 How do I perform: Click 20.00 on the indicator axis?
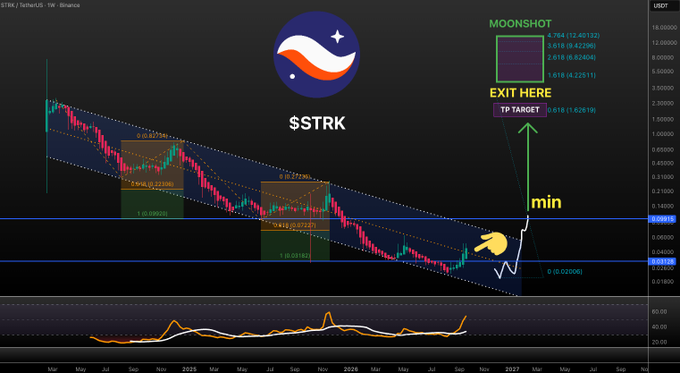pyautogui.click(x=659, y=342)
